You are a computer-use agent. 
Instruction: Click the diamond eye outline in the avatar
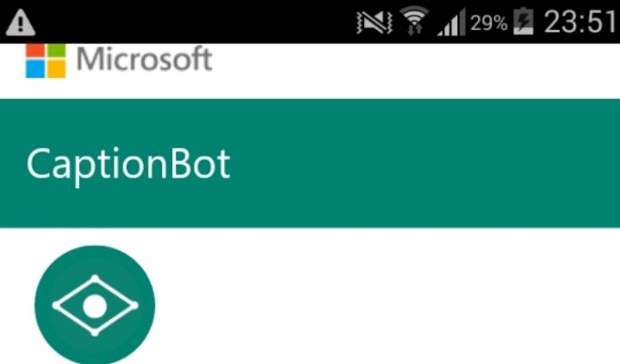click(x=95, y=306)
